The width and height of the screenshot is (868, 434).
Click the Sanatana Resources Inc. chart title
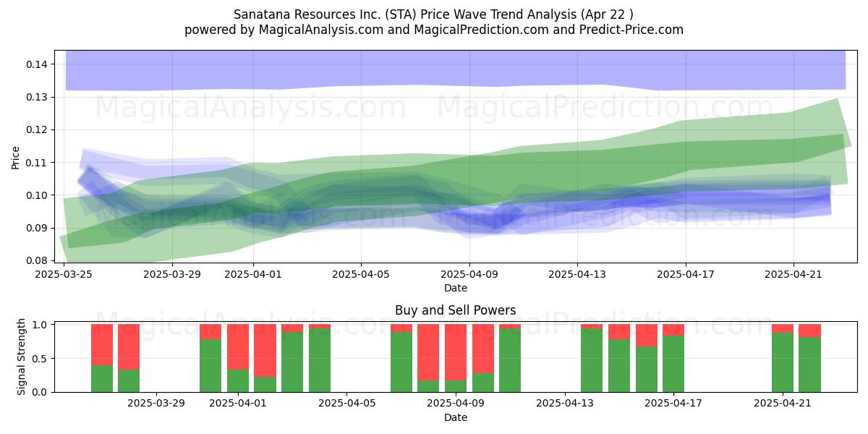434,14
